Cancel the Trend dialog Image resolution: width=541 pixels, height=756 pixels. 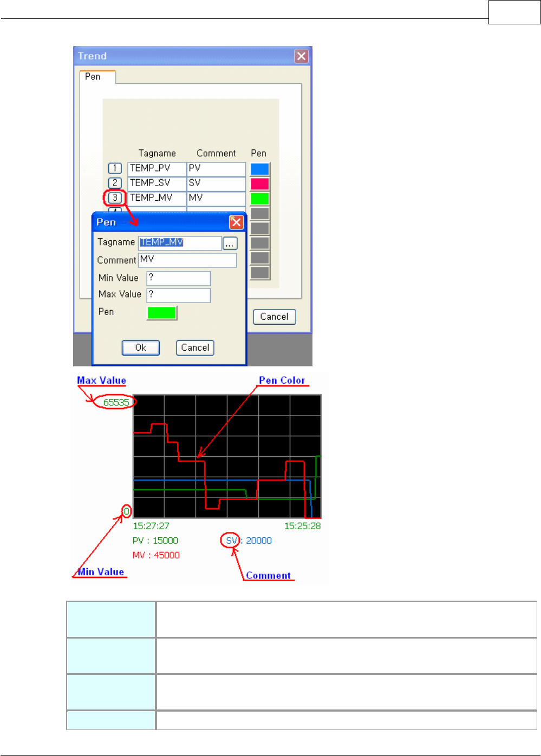click(275, 317)
